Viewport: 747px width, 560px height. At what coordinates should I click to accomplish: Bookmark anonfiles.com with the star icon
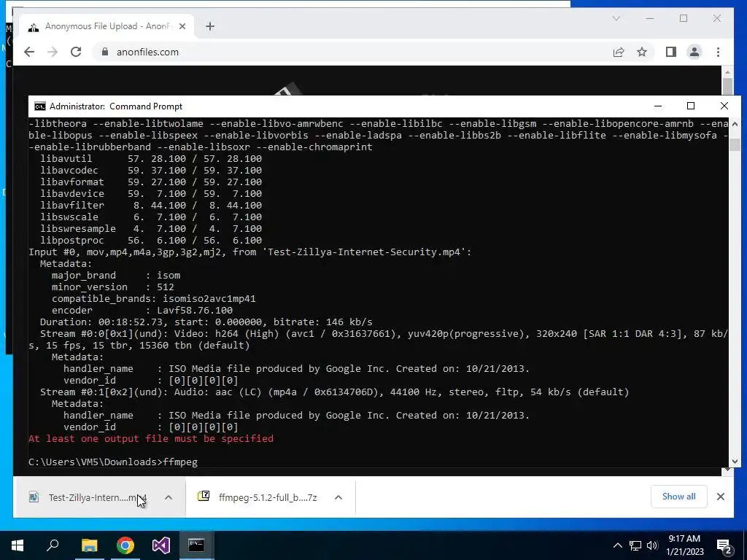click(642, 52)
